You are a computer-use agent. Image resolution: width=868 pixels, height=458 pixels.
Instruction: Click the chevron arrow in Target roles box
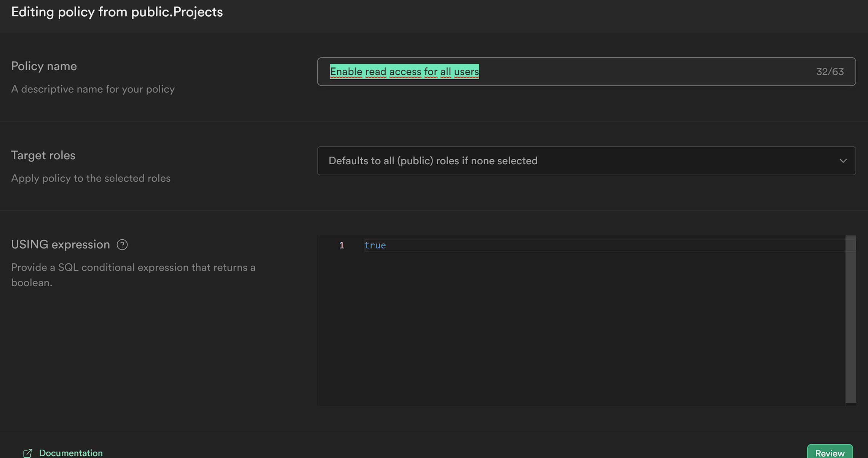tap(843, 161)
